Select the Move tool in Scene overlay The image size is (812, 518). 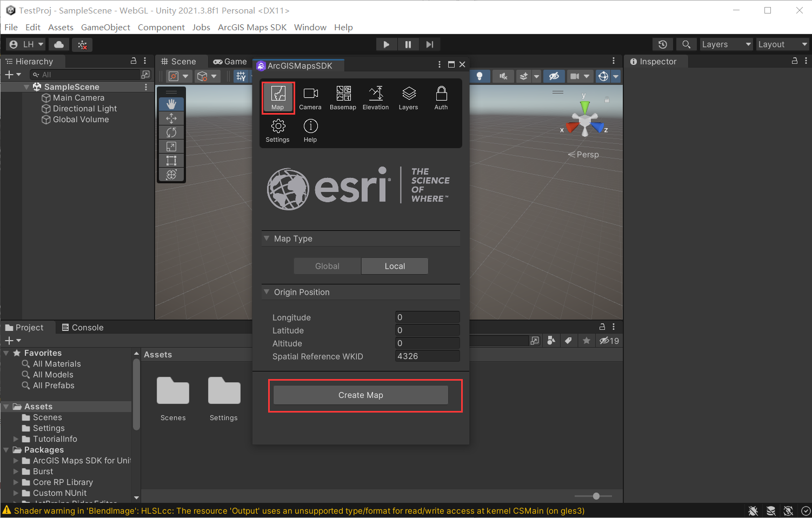[171, 118]
